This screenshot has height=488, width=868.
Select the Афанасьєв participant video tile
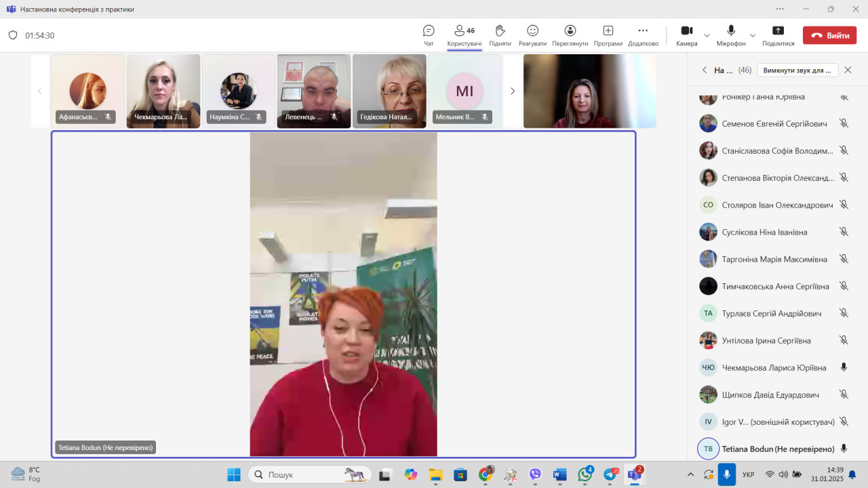pyautogui.click(x=87, y=91)
